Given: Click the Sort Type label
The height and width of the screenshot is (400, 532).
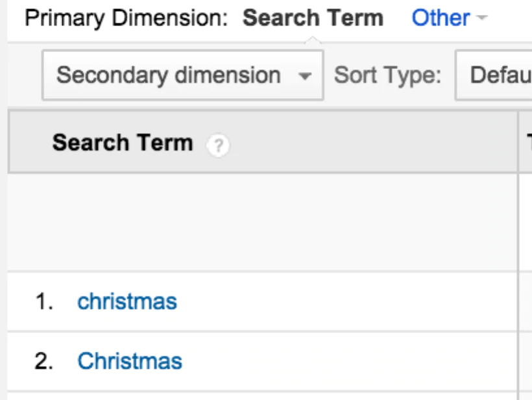Looking at the screenshot, I should 387,76.
